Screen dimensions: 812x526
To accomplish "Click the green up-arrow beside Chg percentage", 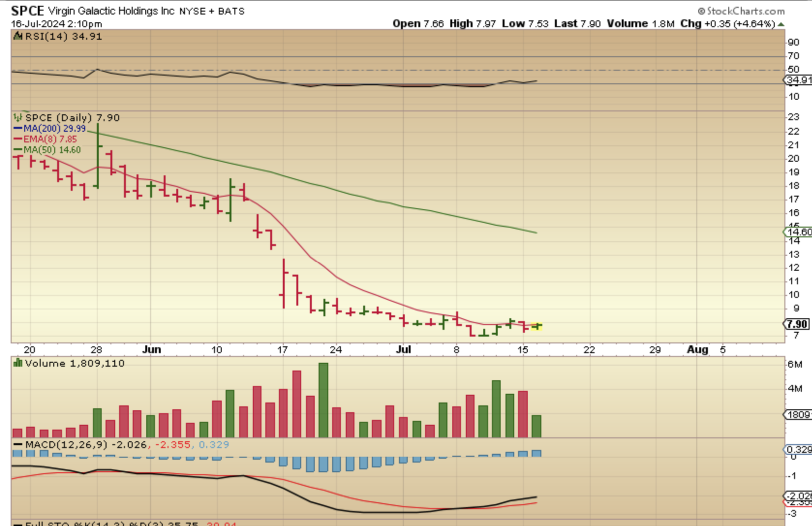I will (x=781, y=24).
